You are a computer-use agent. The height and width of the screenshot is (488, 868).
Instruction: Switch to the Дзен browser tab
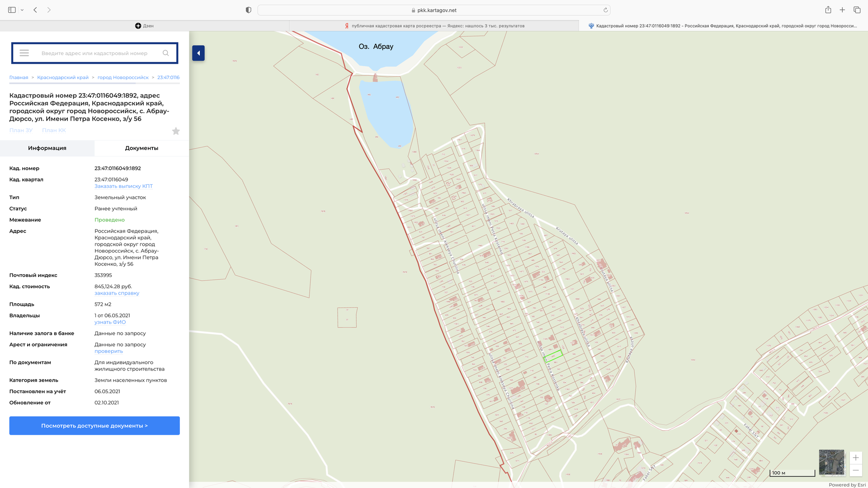click(x=145, y=26)
